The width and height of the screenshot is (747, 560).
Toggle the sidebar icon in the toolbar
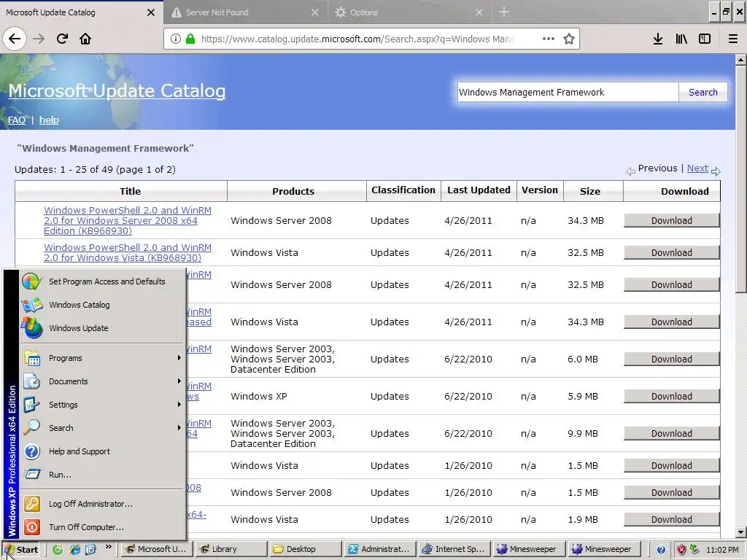(705, 39)
